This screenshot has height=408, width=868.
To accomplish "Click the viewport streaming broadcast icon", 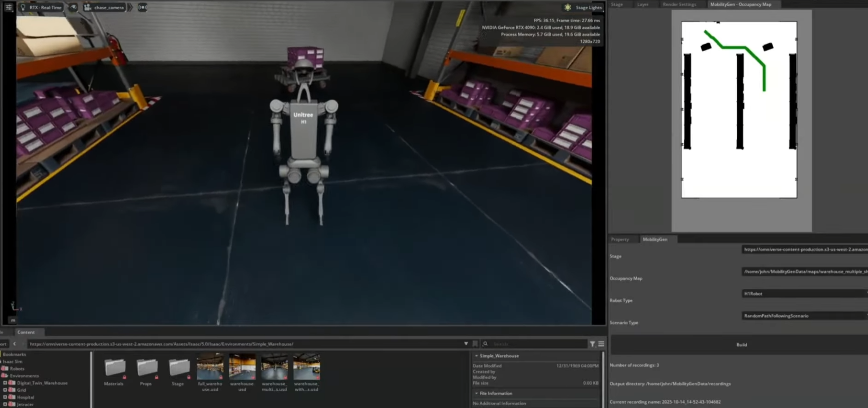I will click(x=142, y=7).
